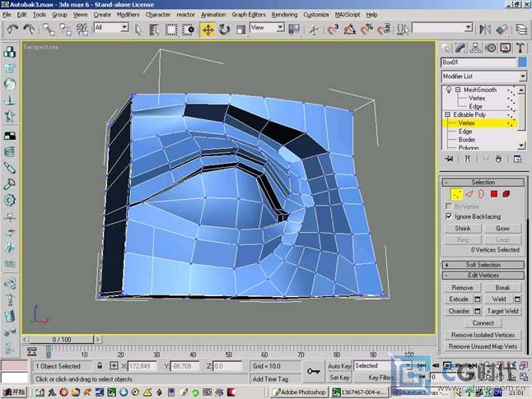Select Vertex under MeshSmooth
Viewport: 532px width, 399px height.
[x=477, y=98]
